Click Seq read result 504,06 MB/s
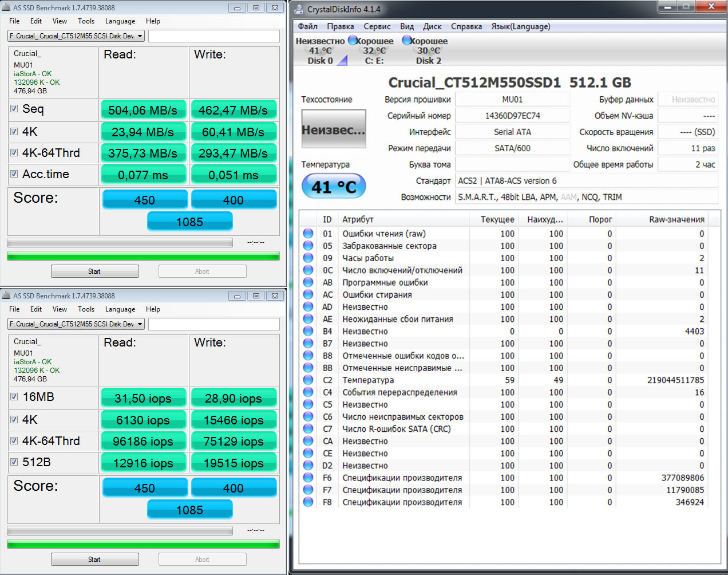The height and width of the screenshot is (575, 728). [x=143, y=110]
